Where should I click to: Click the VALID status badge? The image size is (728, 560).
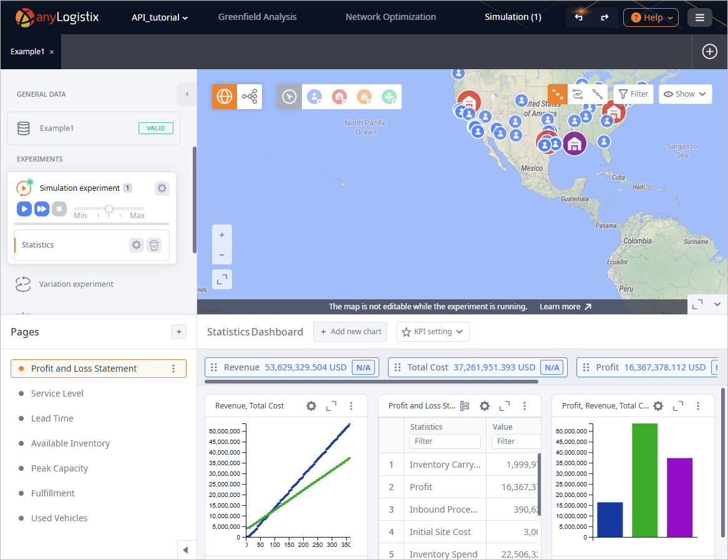click(155, 128)
